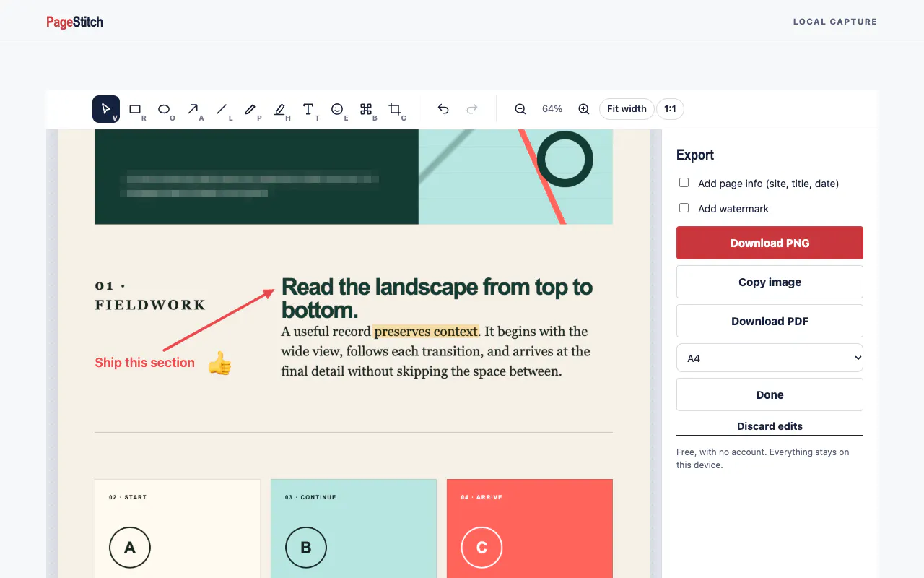Select the pointer (V) selection tool

point(106,109)
